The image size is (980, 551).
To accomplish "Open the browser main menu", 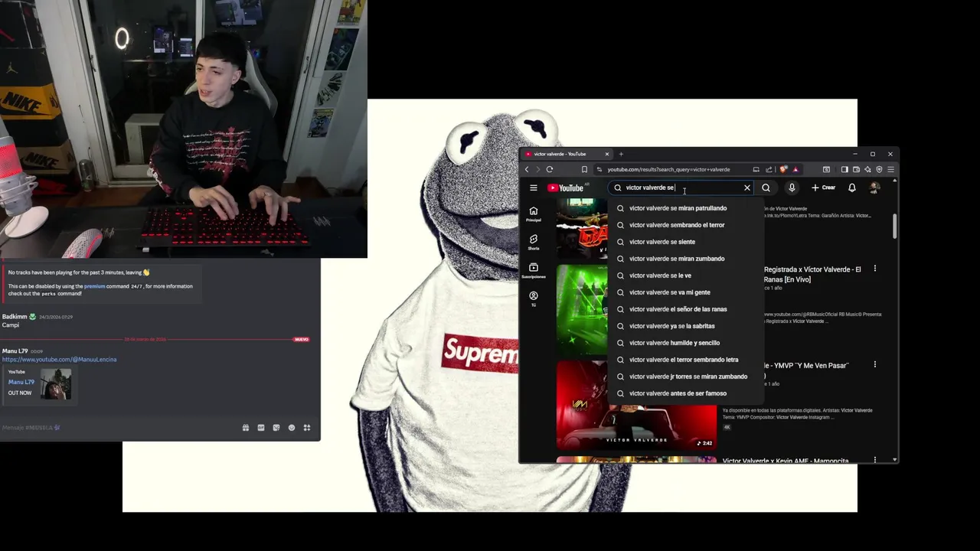I will (x=890, y=169).
